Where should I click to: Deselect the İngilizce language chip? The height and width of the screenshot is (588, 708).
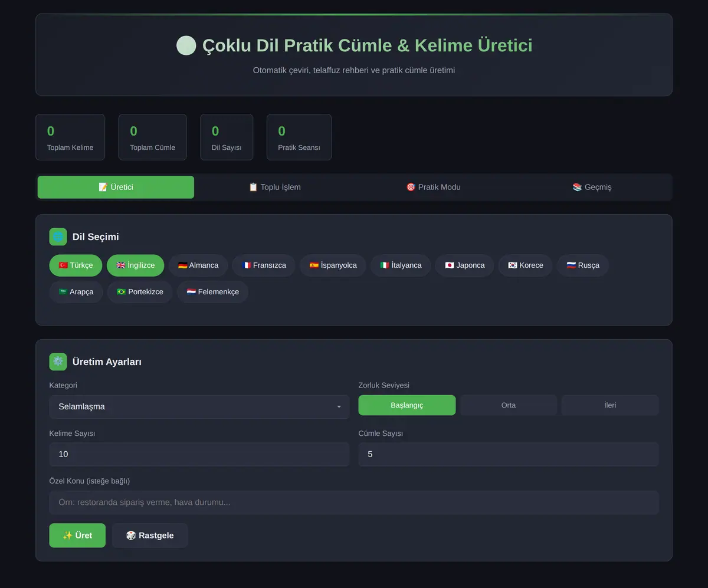(x=135, y=265)
